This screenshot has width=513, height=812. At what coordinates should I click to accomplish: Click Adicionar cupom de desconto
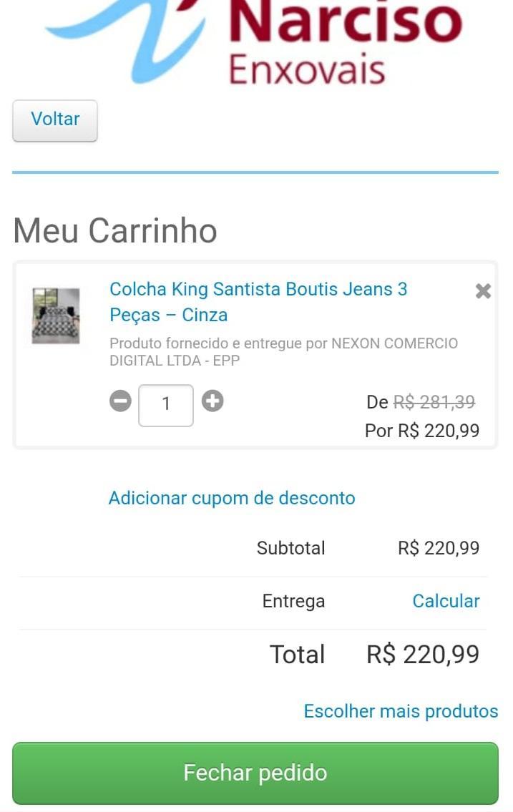pos(232,498)
